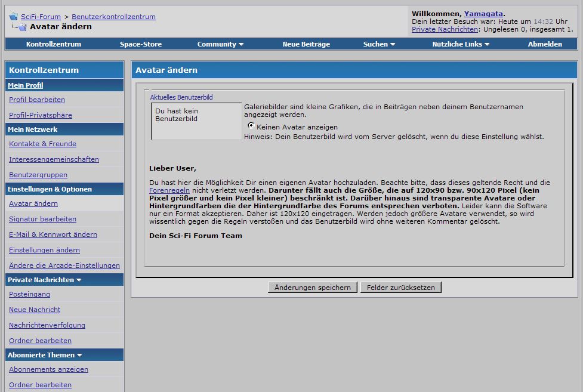
Task: Open 'Profil bearbeiten' in the sidebar
Action: pyautogui.click(x=37, y=100)
